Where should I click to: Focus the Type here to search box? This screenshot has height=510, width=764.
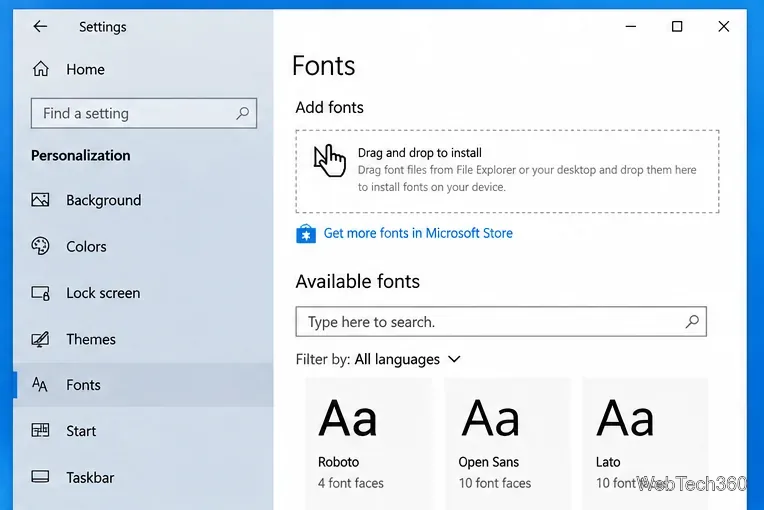point(501,321)
